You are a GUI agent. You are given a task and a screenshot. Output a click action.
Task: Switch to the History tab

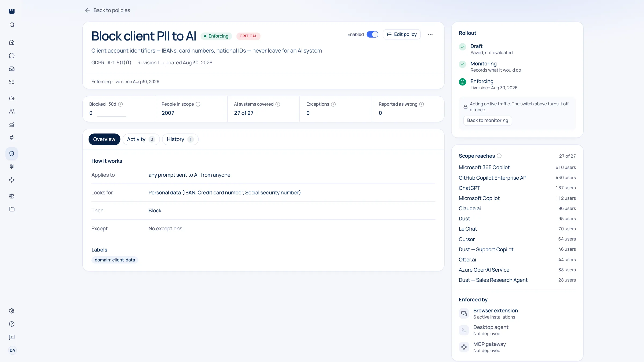pyautogui.click(x=180, y=139)
